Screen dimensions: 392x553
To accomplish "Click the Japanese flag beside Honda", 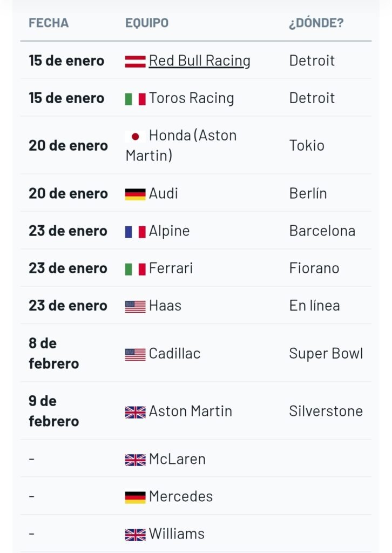I will pos(136,136).
